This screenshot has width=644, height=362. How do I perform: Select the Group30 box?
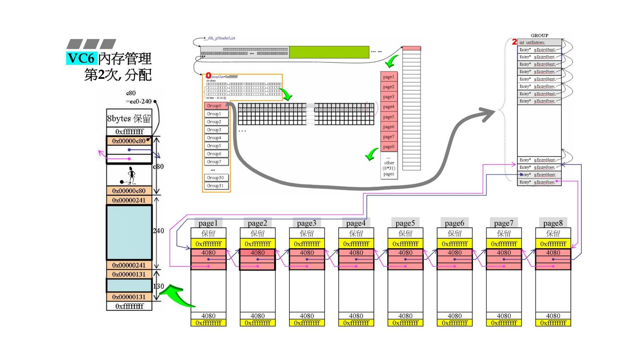point(216,178)
